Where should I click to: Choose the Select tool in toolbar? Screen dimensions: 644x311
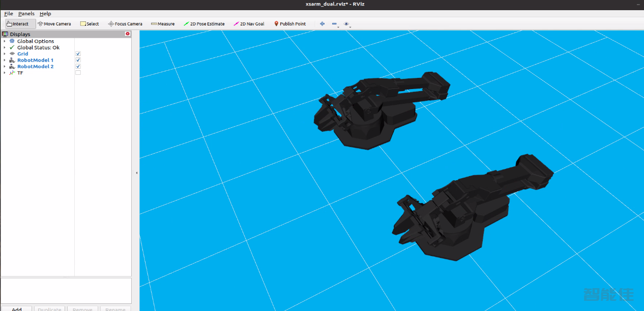[x=90, y=24]
